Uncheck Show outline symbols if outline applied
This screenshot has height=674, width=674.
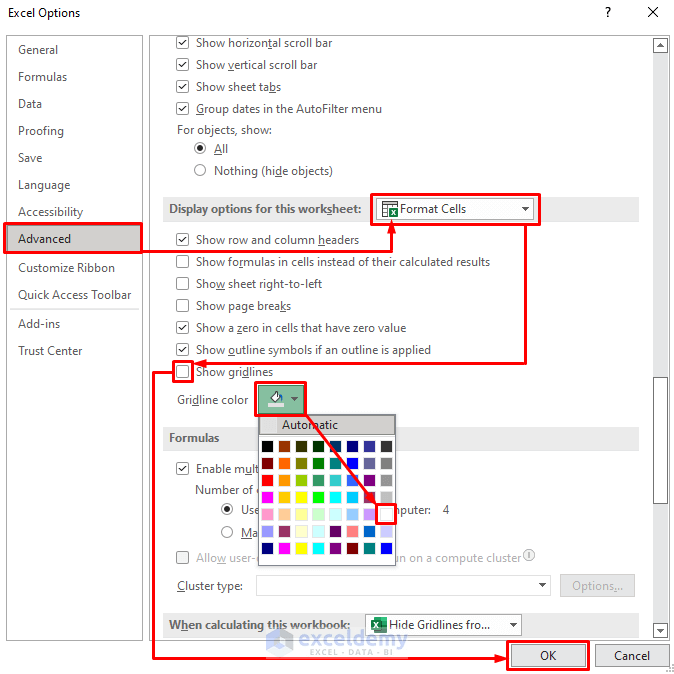pos(183,349)
